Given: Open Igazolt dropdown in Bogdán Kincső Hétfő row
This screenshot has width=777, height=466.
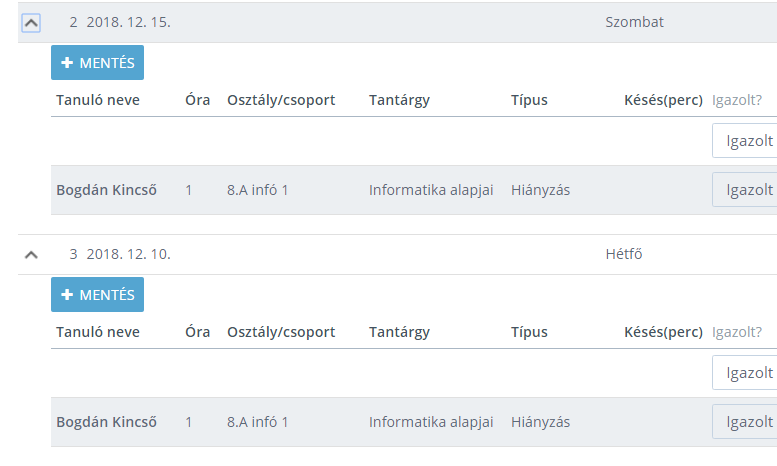Looking at the screenshot, I should pyautogui.click(x=745, y=422).
